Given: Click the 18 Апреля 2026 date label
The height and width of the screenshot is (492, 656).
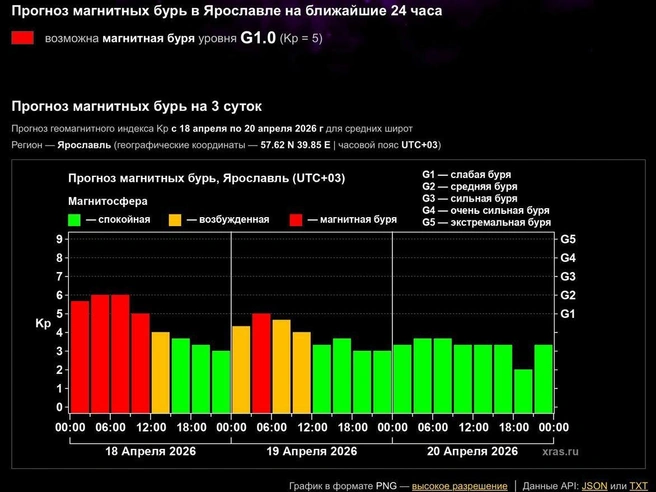Looking at the screenshot, I should tap(151, 451).
